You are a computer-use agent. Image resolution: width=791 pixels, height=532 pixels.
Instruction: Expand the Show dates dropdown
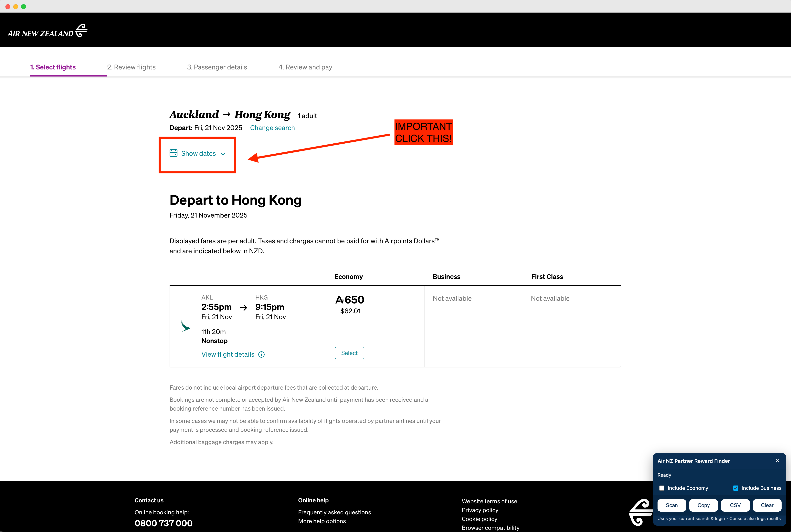pyautogui.click(x=198, y=153)
